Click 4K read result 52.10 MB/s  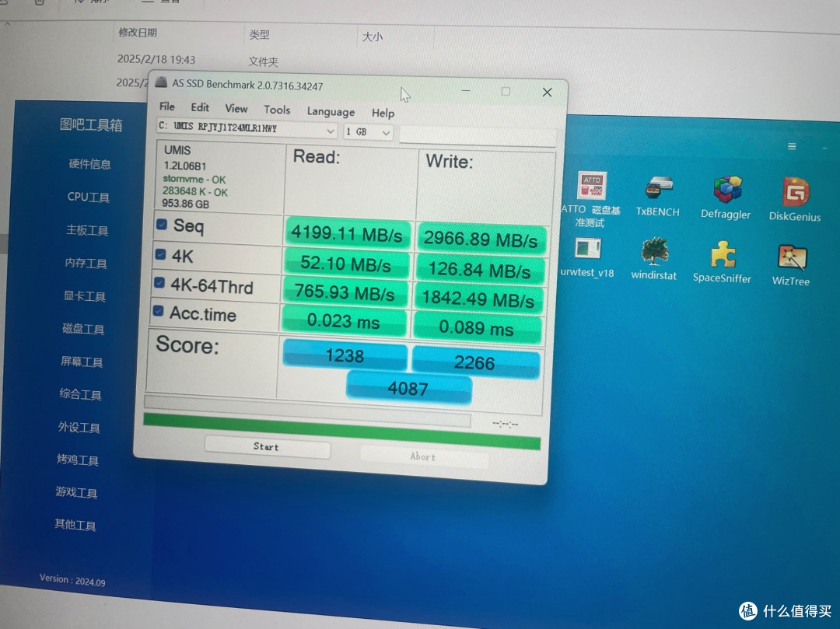pos(345,264)
